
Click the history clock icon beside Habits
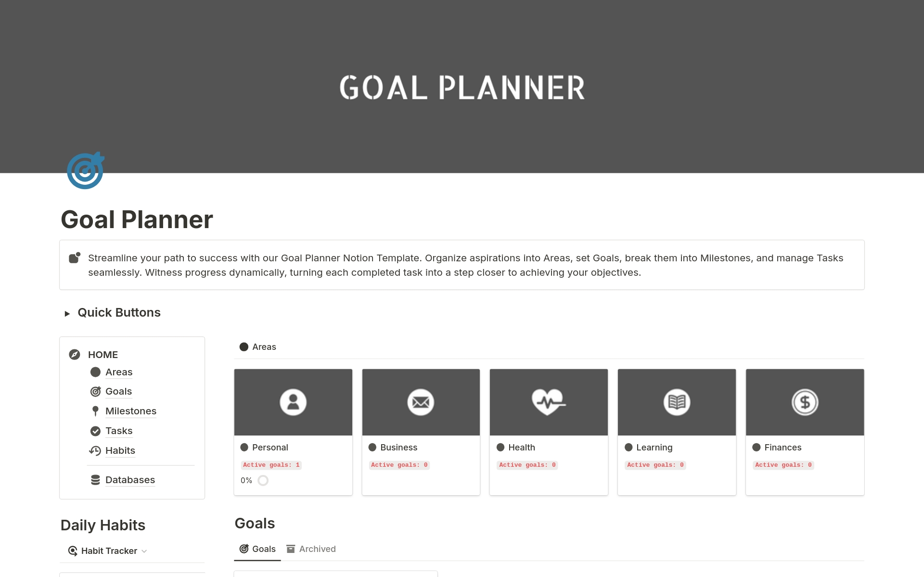point(95,451)
